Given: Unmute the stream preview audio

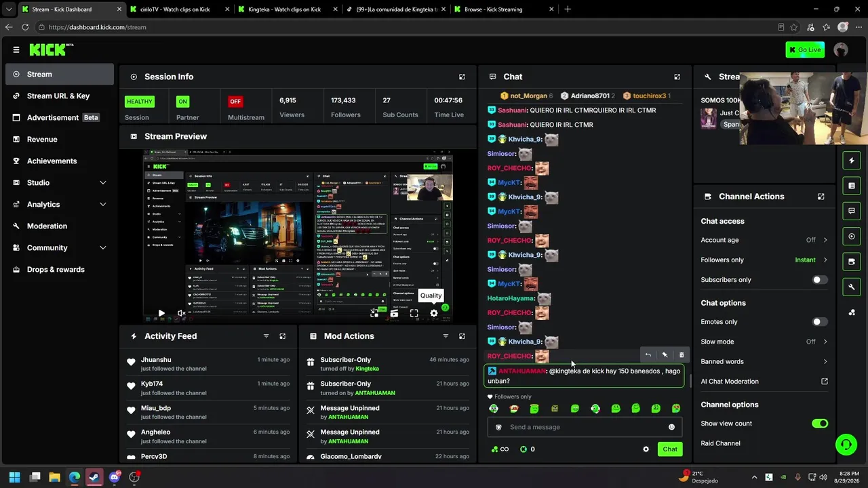Looking at the screenshot, I should [181, 313].
